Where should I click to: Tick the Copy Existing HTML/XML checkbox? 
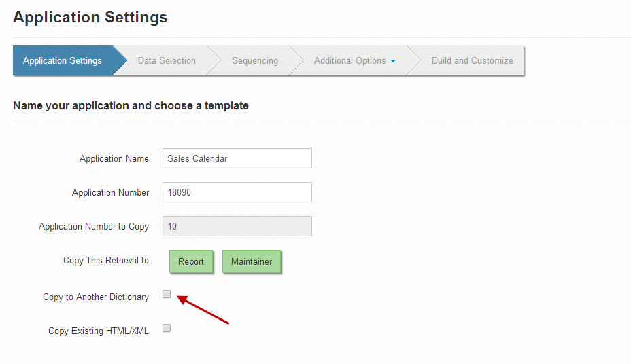pos(167,328)
